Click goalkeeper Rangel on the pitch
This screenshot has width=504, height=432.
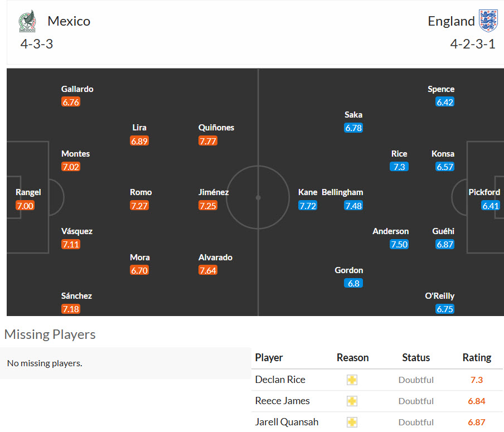tap(28, 192)
